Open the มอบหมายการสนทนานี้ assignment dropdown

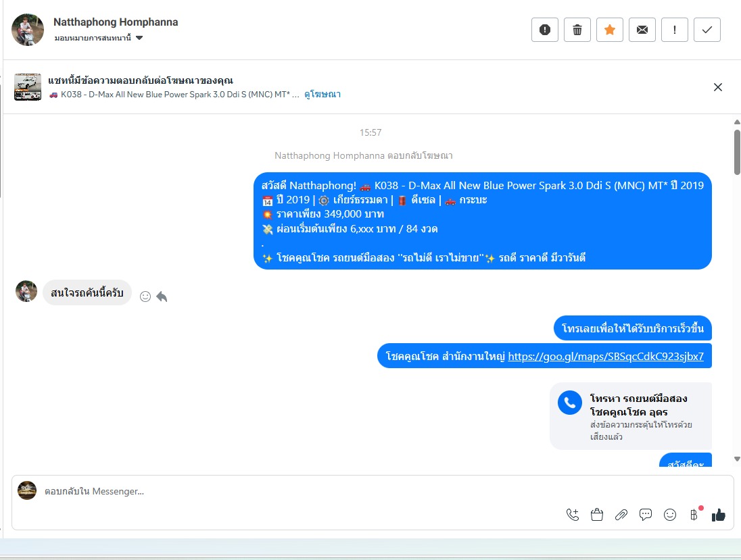pos(98,38)
